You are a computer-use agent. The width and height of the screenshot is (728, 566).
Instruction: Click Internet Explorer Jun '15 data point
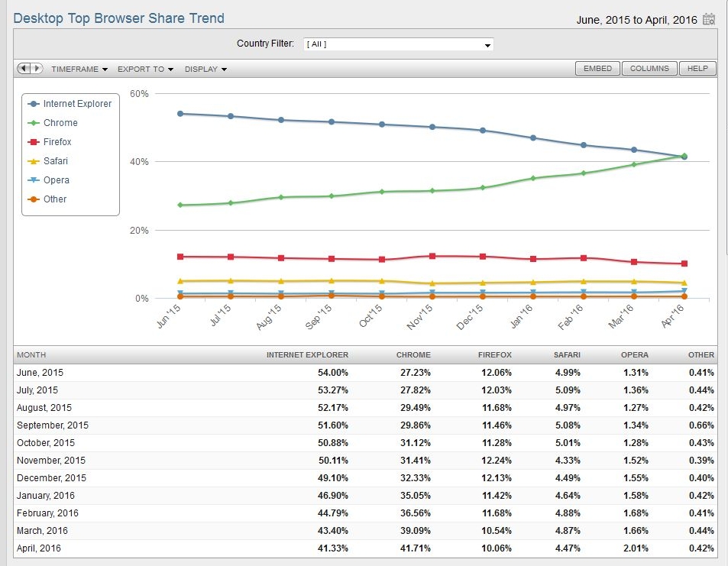tap(180, 114)
